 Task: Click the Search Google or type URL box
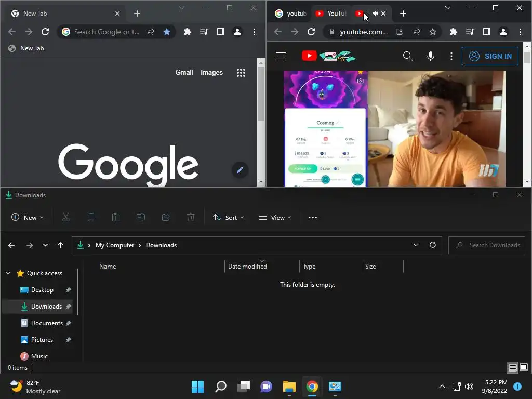click(x=107, y=32)
